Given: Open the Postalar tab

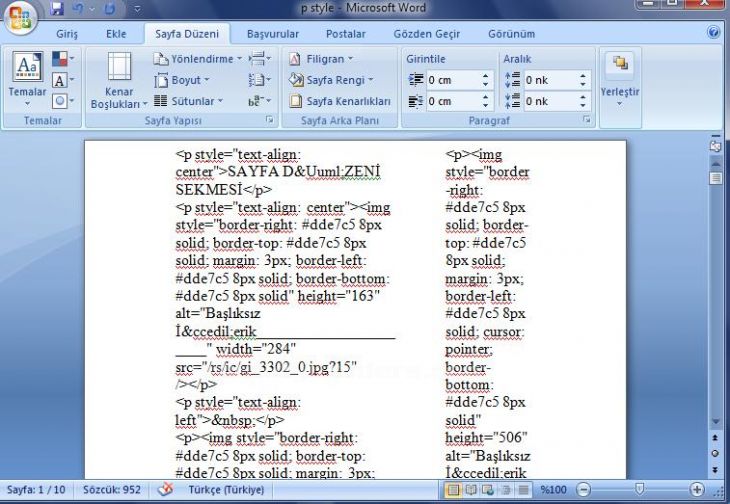Looking at the screenshot, I should 345,34.
